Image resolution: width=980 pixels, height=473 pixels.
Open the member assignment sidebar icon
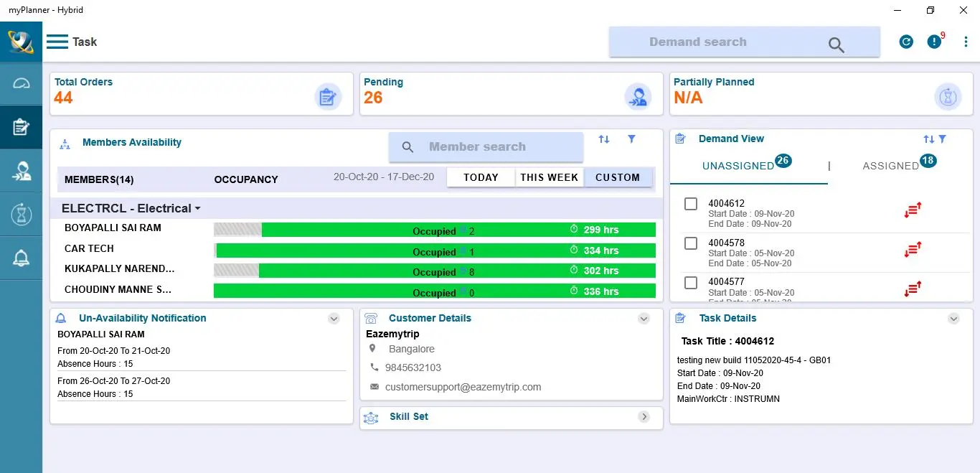pos(21,171)
